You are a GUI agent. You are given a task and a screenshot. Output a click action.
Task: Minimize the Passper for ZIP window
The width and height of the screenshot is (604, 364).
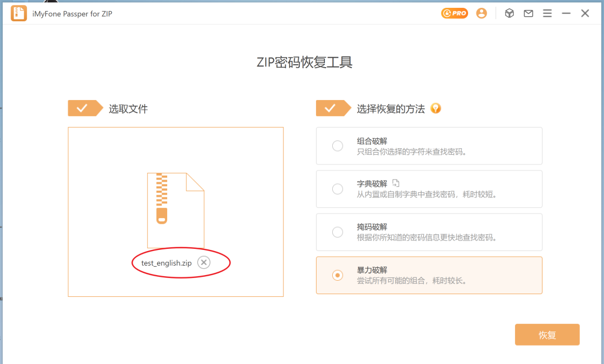[x=566, y=13]
